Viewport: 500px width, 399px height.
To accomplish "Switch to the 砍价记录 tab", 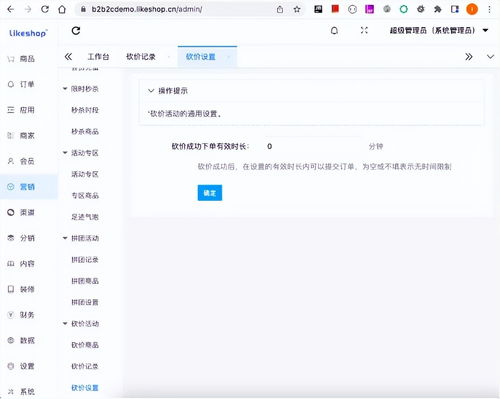I will tap(141, 57).
